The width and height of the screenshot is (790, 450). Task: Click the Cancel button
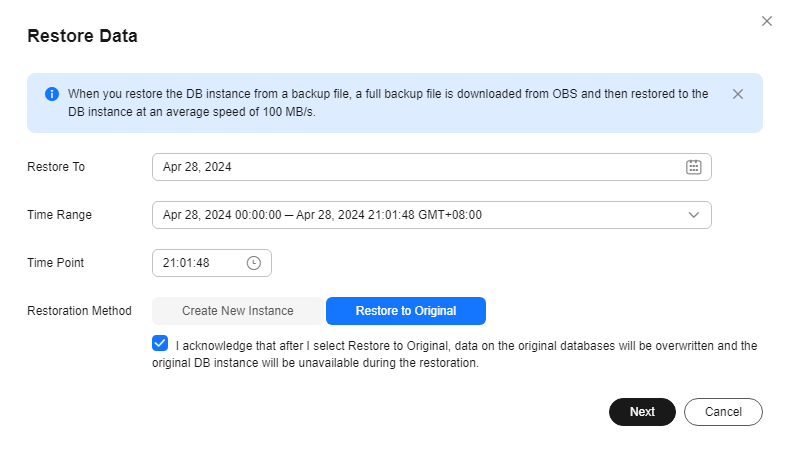point(723,412)
